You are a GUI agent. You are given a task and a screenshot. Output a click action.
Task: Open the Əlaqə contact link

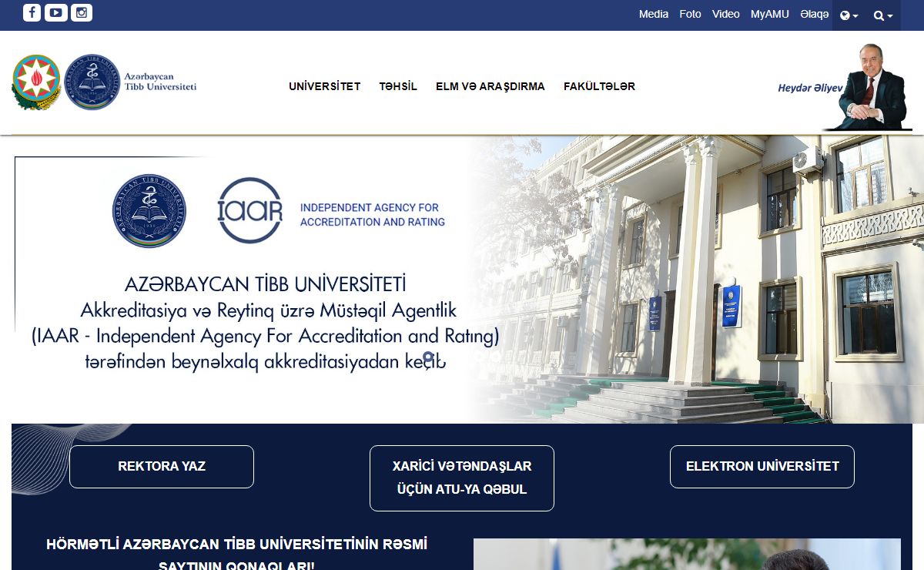[814, 14]
